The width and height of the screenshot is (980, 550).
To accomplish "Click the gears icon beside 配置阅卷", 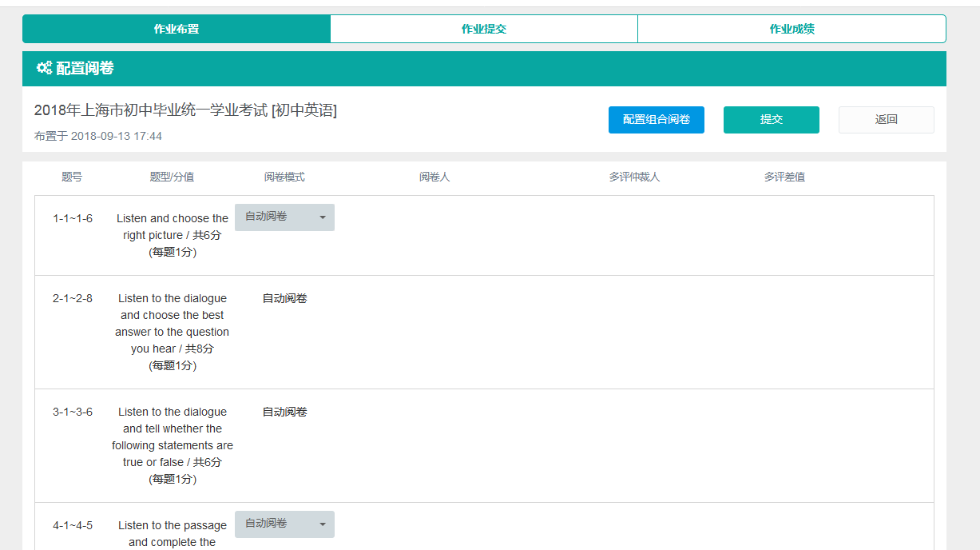I will [x=44, y=68].
